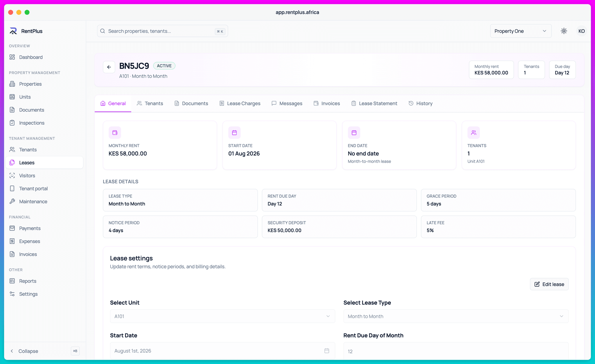Click the Rent Due Day 12 value
The image size is (595, 364).
275,204
